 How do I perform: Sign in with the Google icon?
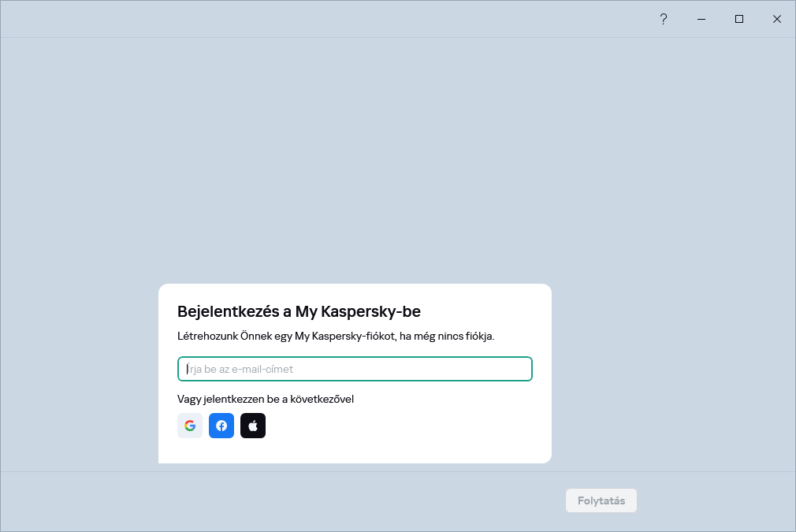(x=190, y=426)
